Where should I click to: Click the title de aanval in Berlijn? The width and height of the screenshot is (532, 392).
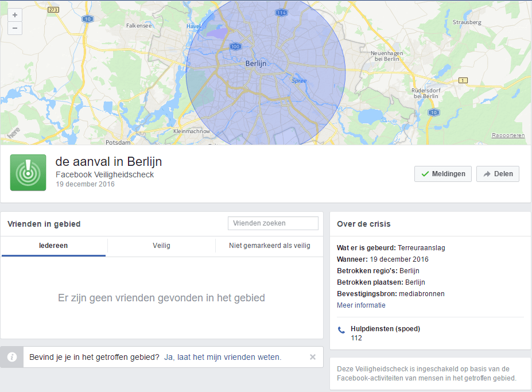[x=108, y=161]
